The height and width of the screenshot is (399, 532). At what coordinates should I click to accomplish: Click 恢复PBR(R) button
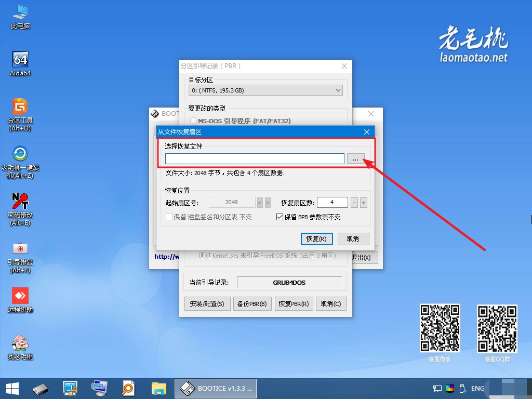[x=294, y=303]
